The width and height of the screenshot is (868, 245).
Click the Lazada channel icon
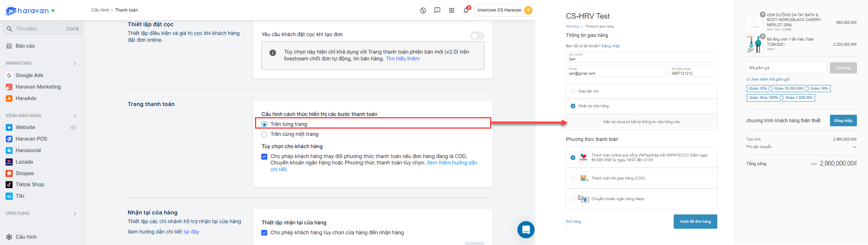coord(9,162)
